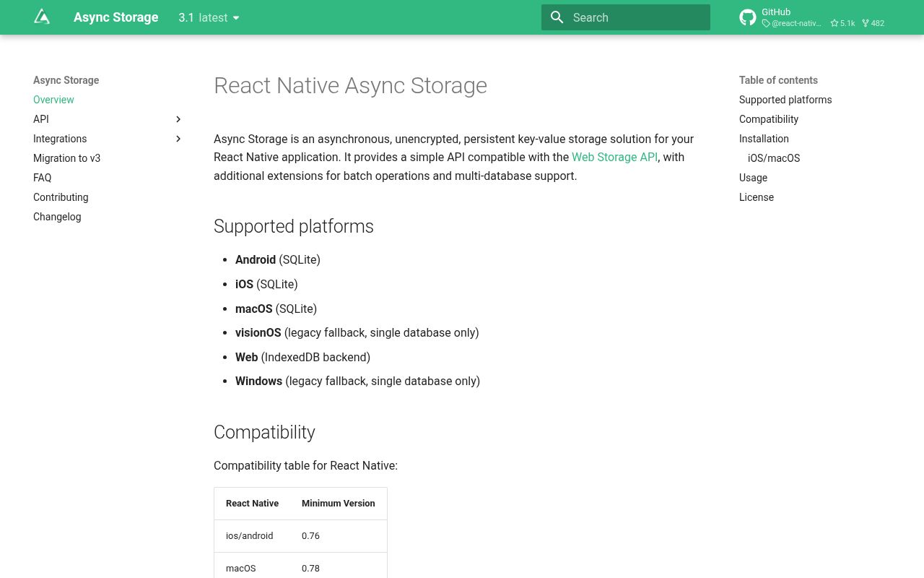Image resolution: width=924 pixels, height=578 pixels.
Task: Jump to License in table of contents
Action: coord(757,197)
